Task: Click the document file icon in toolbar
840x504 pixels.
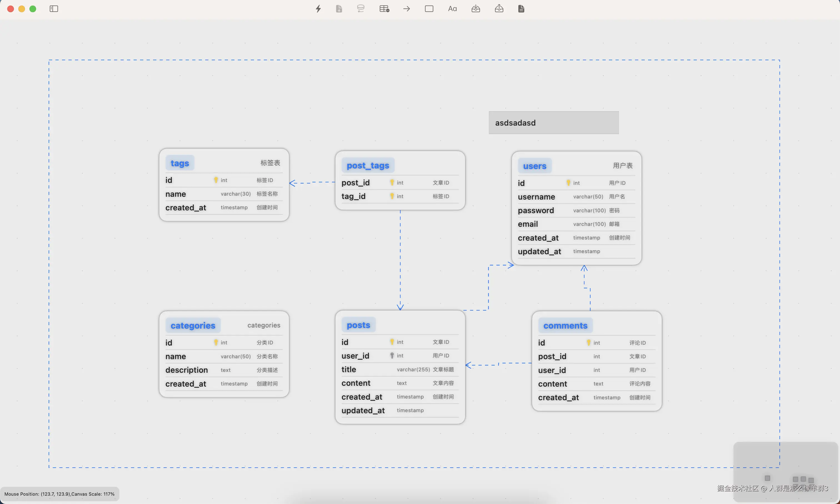Action: tap(521, 9)
